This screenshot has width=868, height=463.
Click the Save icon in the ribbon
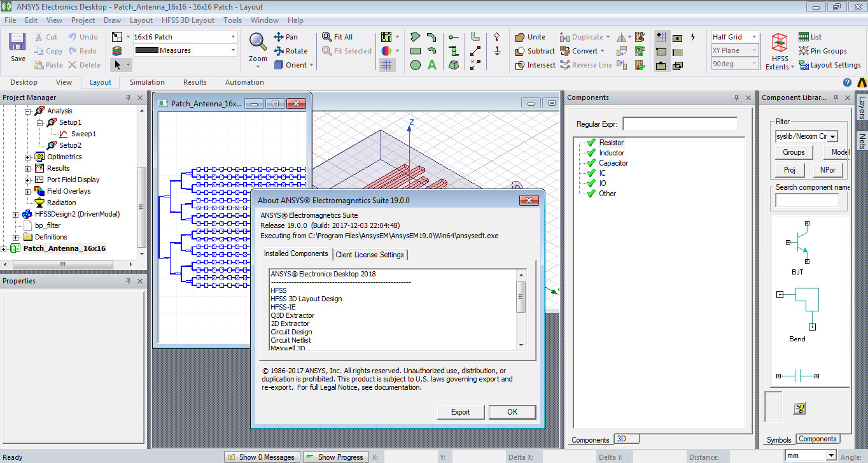[x=18, y=43]
